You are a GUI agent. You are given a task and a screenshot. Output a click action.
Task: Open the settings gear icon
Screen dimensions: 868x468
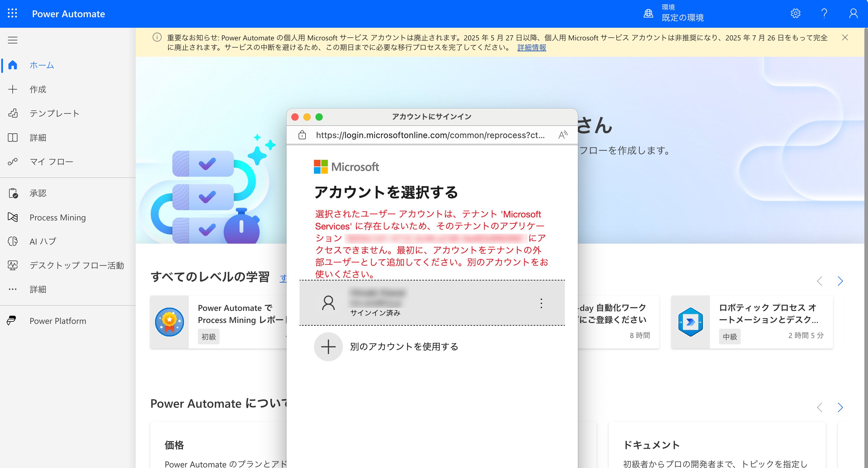tap(795, 14)
